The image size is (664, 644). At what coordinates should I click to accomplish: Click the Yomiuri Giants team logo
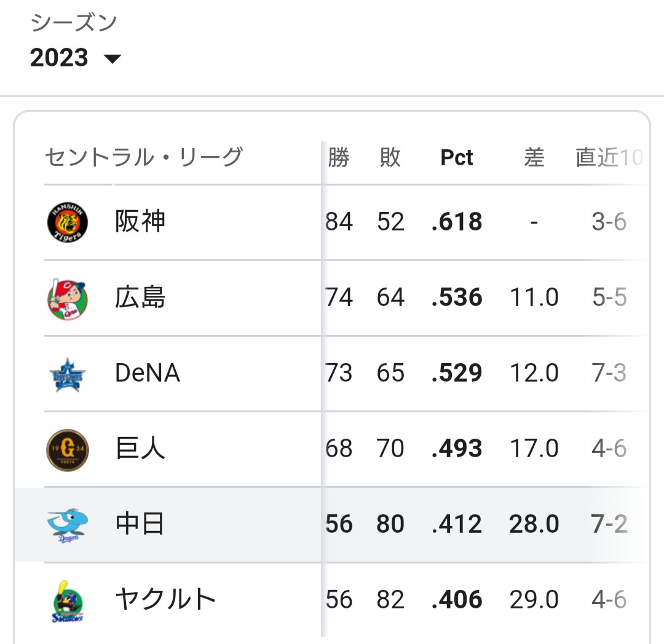click(x=68, y=449)
